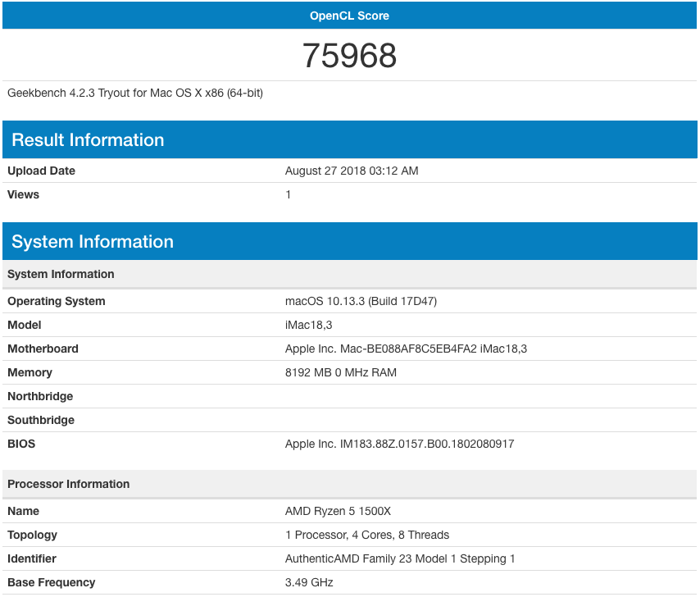Select 1 Processor, 4 Cores, 8 Threads
700x597 pixels.
367,535
